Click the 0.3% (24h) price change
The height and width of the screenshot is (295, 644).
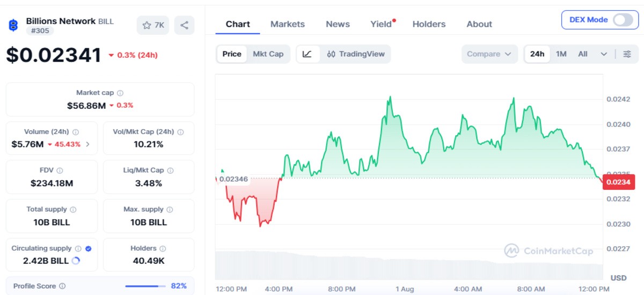[x=133, y=55]
